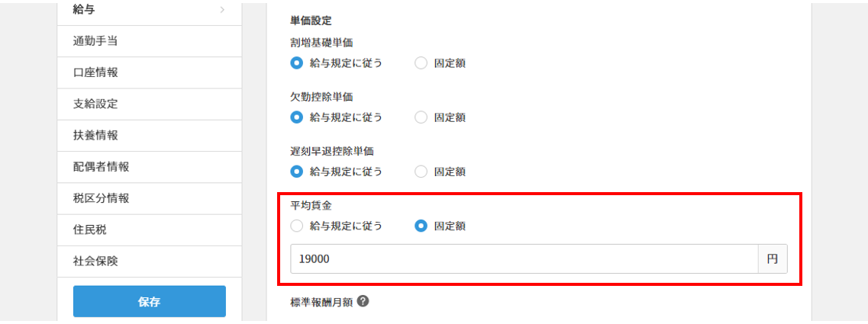Open 税区分情報 in the sidebar
The width and height of the screenshot is (868, 324).
pos(150,198)
